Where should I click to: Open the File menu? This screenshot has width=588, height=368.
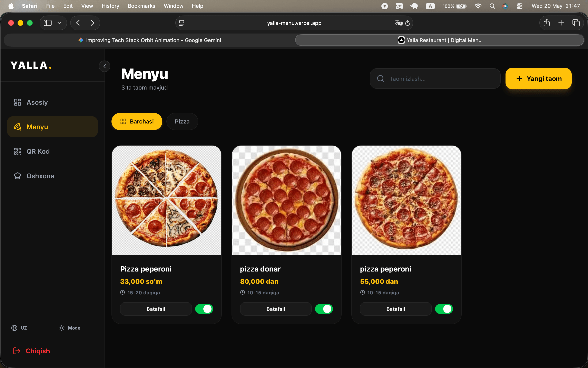[x=50, y=6]
